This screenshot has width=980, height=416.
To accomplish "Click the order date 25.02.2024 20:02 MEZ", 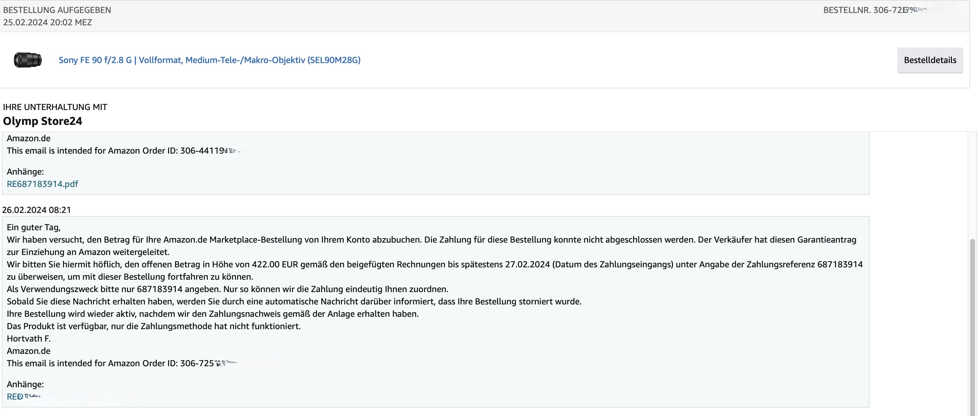I will click(48, 23).
